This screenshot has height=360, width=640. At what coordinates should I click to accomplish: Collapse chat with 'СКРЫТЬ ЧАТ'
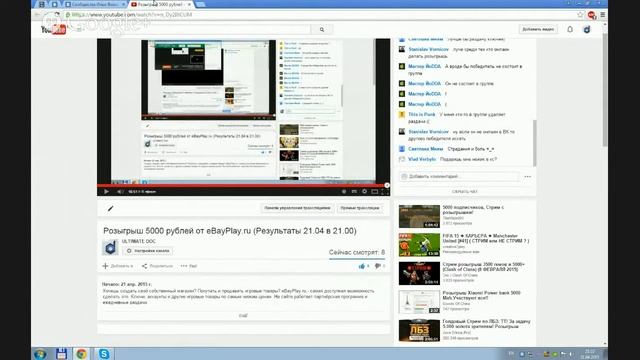point(464,191)
